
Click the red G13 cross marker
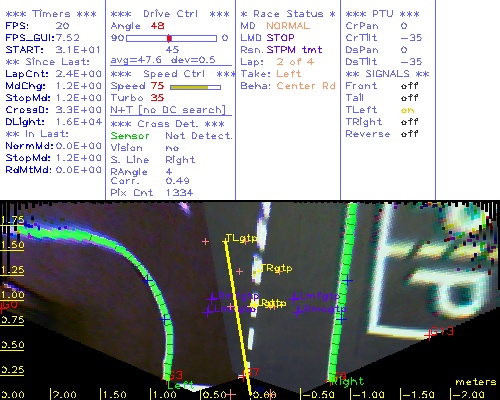[x=429, y=334]
